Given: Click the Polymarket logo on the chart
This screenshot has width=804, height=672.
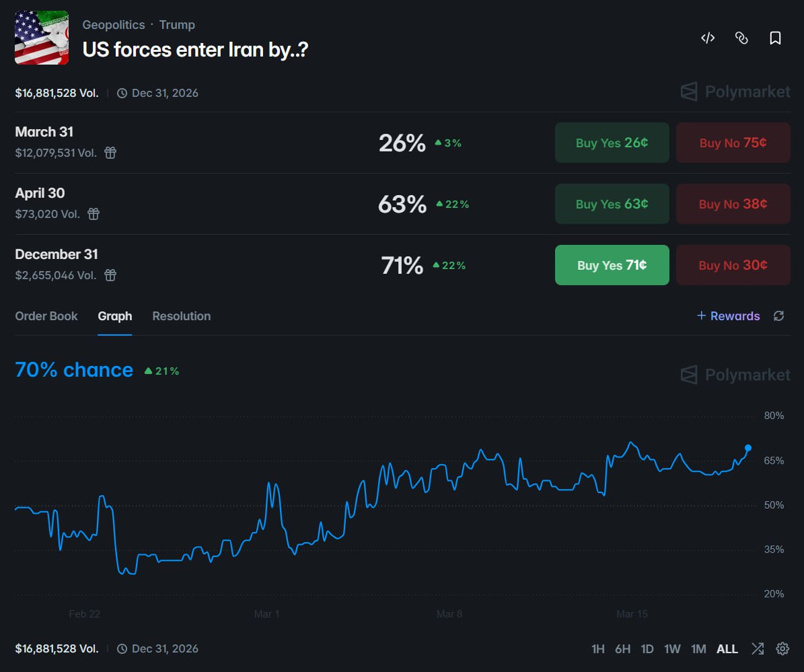Looking at the screenshot, I should click(734, 375).
